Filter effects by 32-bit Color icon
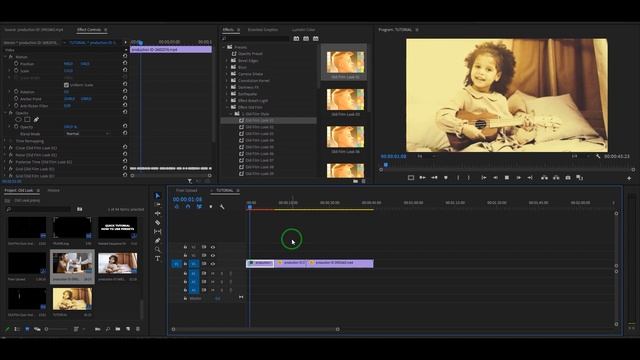The image size is (640, 360). pyautogui.click(x=306, y=38)
